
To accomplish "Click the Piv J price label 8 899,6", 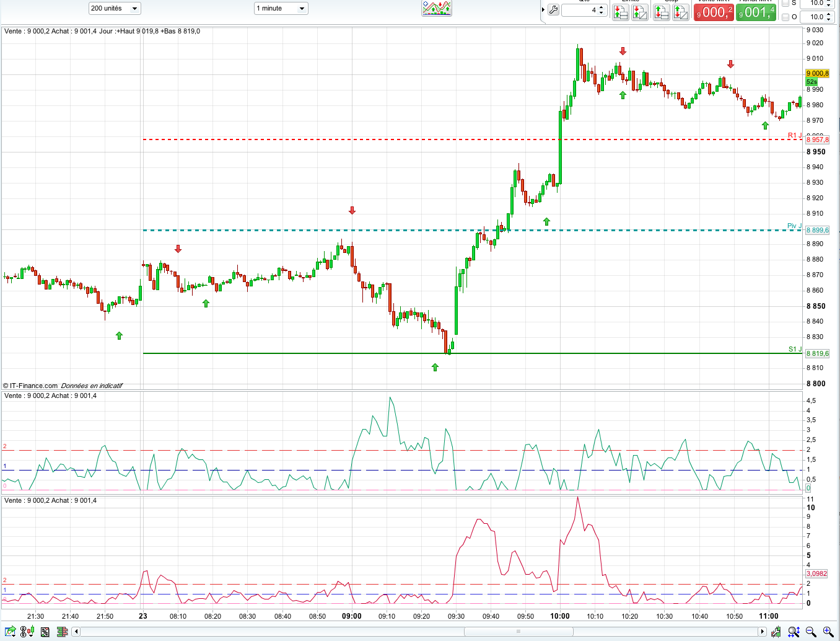I will (x=817, y=230).
